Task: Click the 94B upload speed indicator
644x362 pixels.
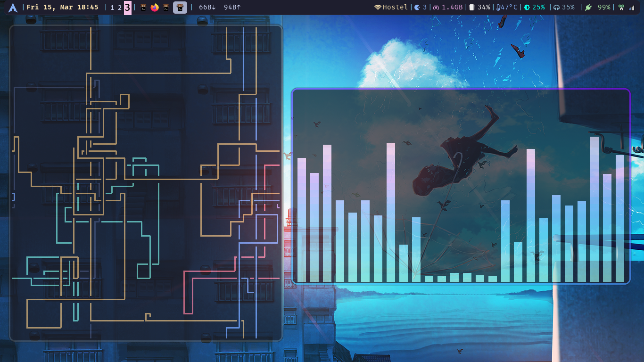Action: pyautogui.click(x=232, y=8)
